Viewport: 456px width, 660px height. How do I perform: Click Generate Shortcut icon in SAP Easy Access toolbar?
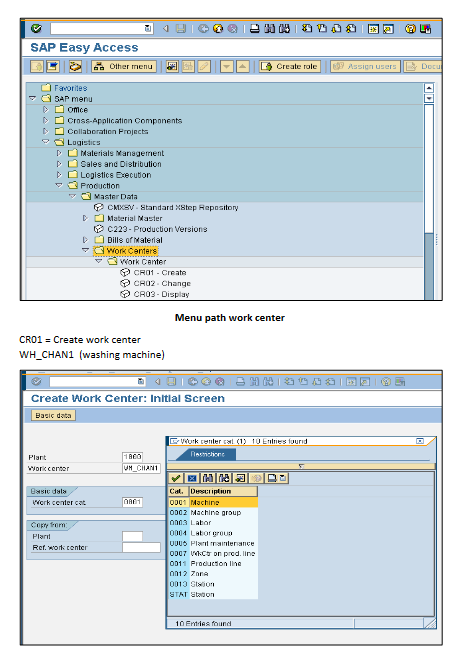[x=388, y=29]
